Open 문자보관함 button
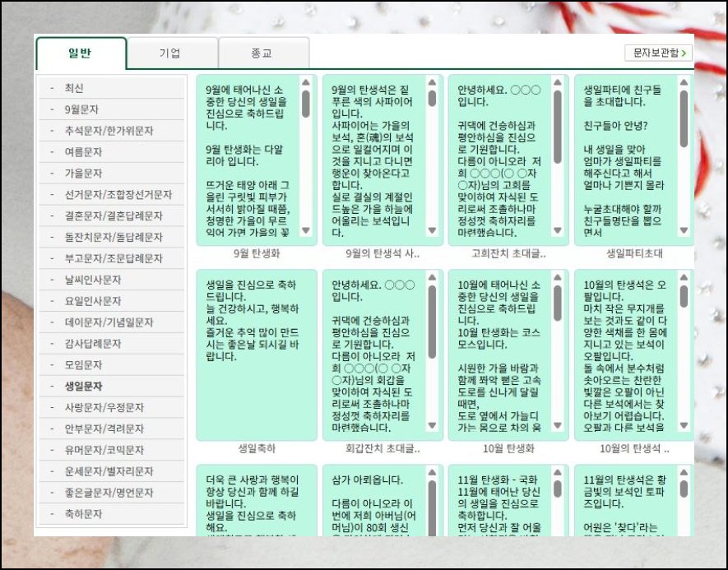Screen dimensions: 728x570 pyautogui.click(x=658, y=53)
